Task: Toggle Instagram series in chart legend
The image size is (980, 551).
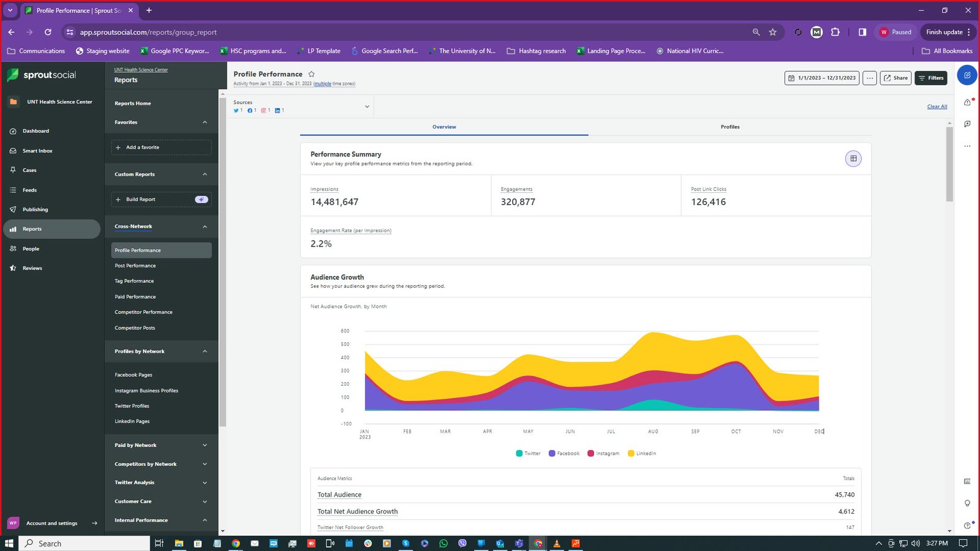Action: tap(603, 454)
